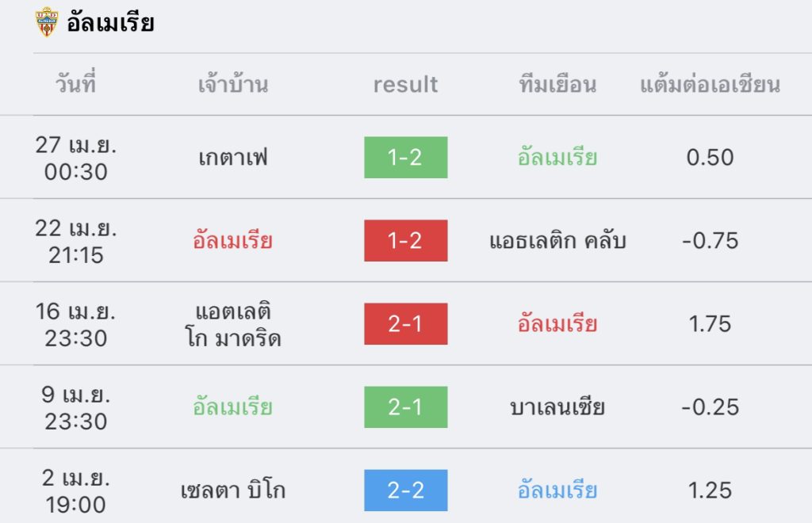The width and height of the screenshot is (812, 523).
Task: Click the แต้มต่อเอเชียน column header
Action: (710, 84)
